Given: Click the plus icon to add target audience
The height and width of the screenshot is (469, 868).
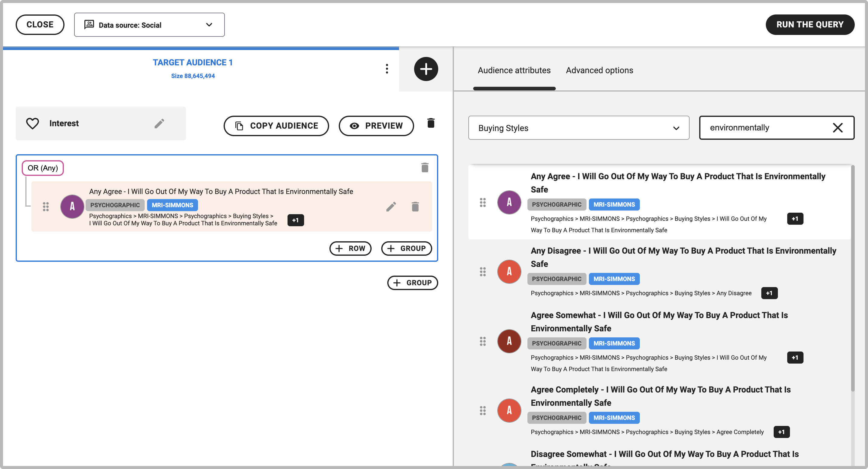Looking at the screenshot, I should pos(426,69).
